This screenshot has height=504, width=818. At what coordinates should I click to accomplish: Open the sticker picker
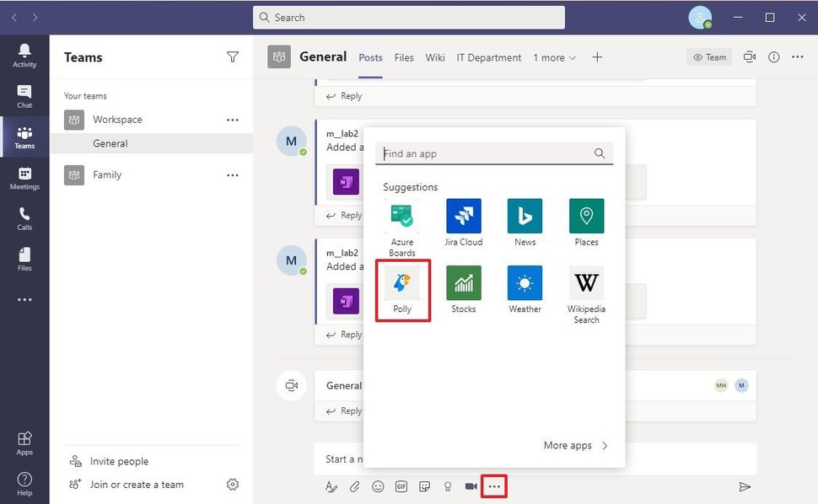point(425,486)
